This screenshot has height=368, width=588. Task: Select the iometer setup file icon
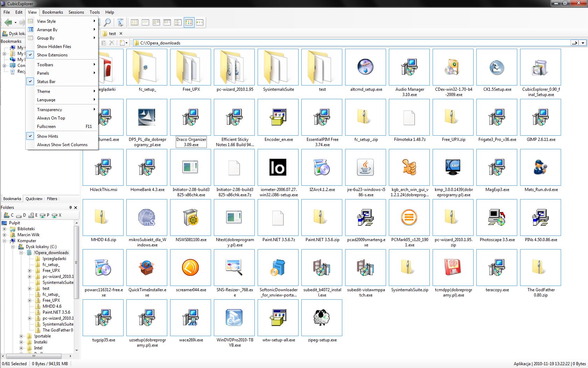(x=278, y=167)
